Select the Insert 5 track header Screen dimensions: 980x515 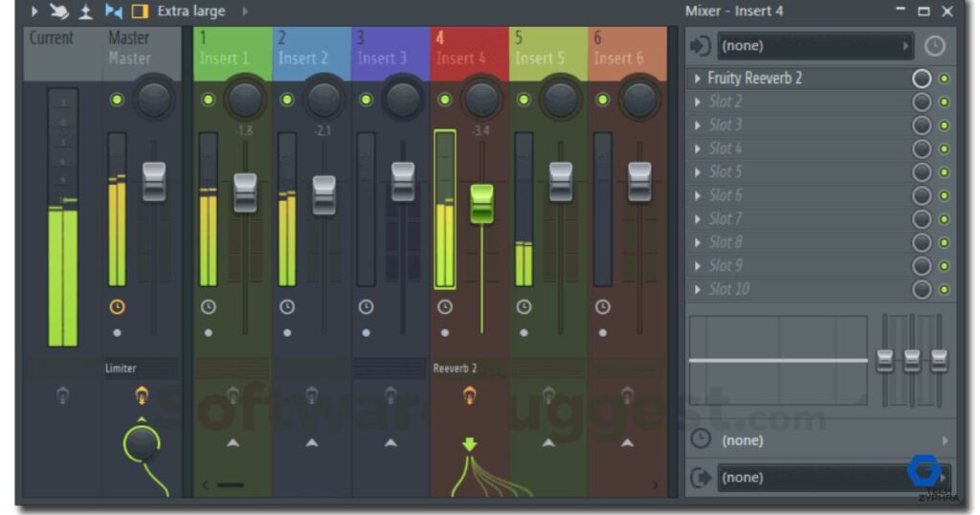(548, 54)
